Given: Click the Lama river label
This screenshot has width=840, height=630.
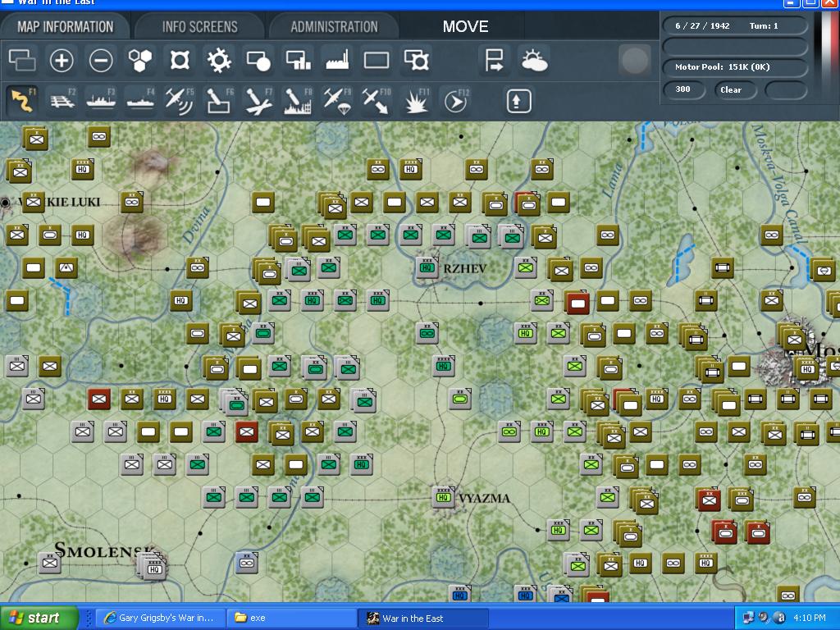Looking at the screenshot, I should [614, 180].
